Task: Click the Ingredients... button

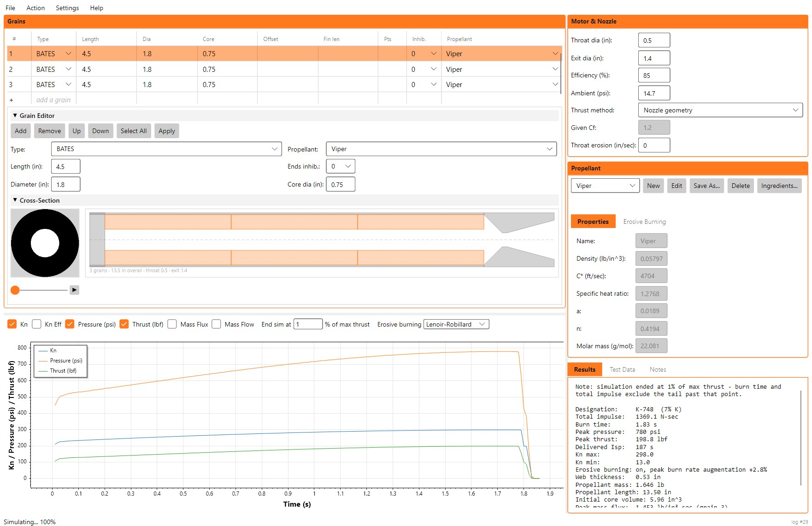Action: tap(779, 186)
